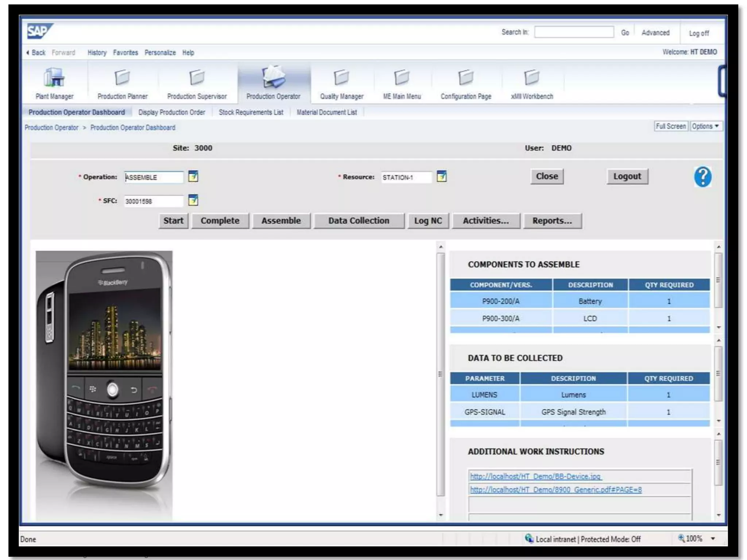Open the Quality Manager folder icon
Viewport: 747px width, 560px height.
pyautogui.click(x=341, y=78)
